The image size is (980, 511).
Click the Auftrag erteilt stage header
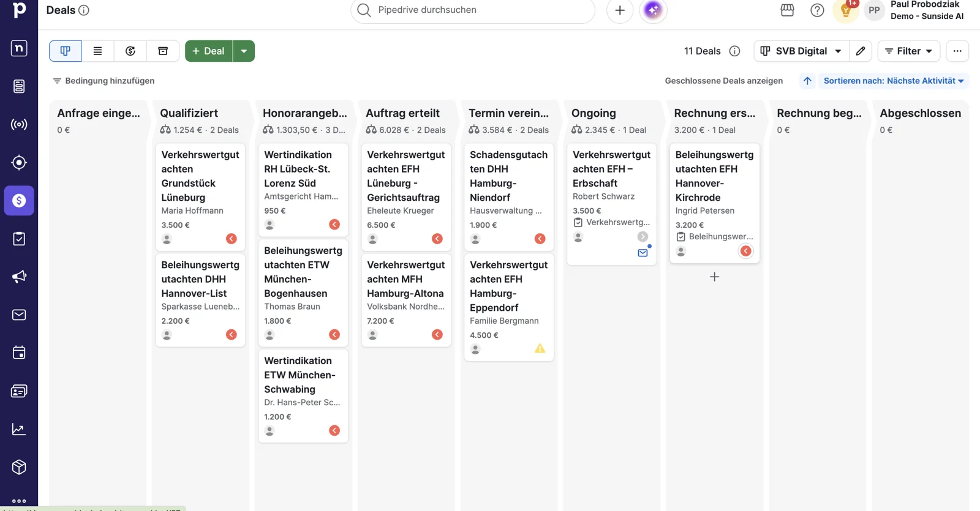[x=402, y=113]
